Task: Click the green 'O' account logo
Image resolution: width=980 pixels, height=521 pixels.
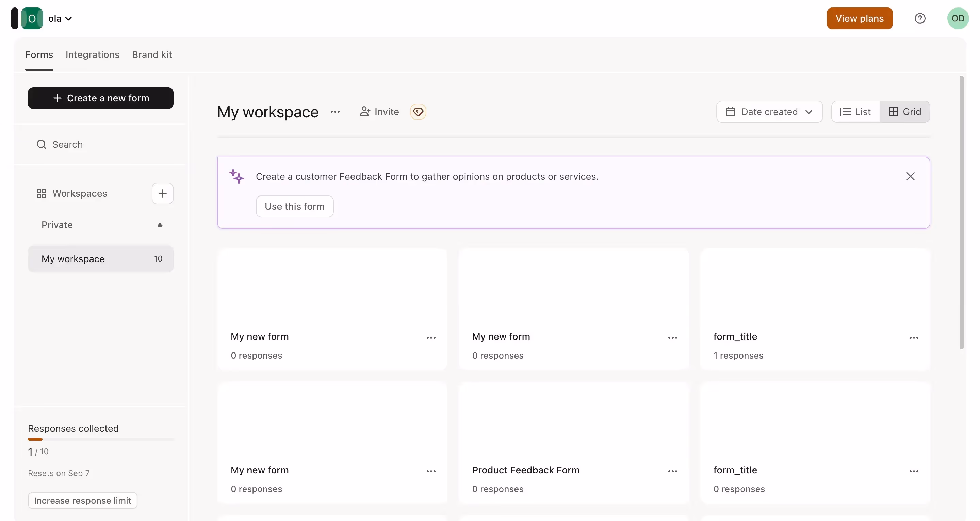Action: 32,18
